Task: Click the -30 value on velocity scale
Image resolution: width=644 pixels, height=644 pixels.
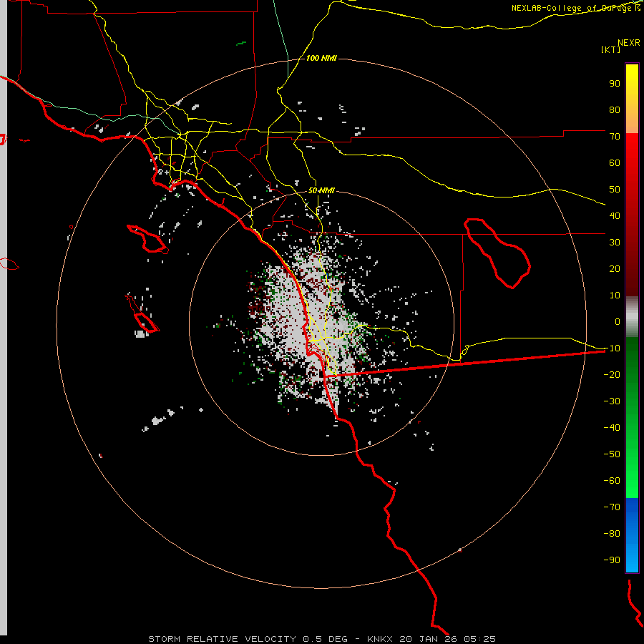Action: tap(612, 401)
